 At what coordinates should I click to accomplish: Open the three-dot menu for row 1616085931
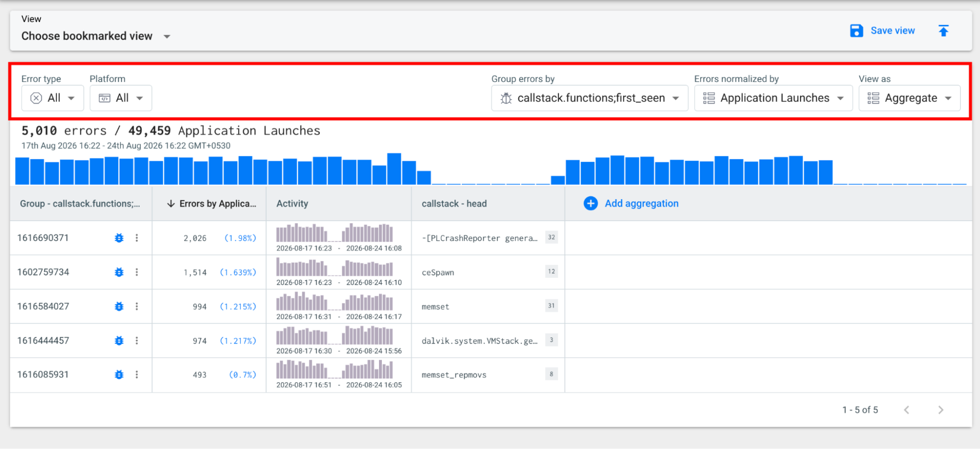(137, 375)
